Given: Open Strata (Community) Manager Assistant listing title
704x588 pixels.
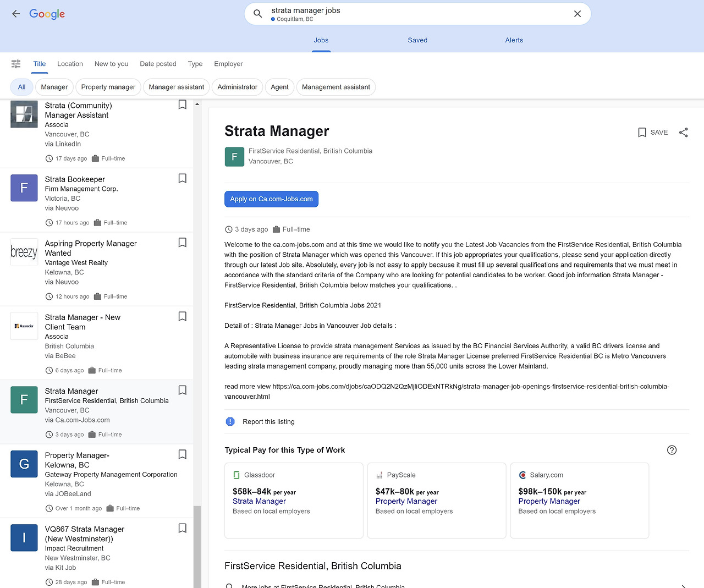Looking at the screenshot, I should pos(78,111).
